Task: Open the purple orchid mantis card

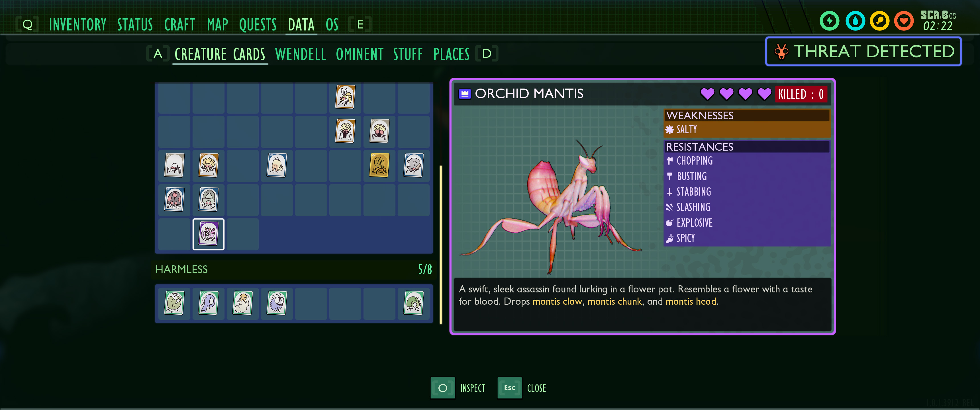Action: pyautogui.click(x=209, y=234)
